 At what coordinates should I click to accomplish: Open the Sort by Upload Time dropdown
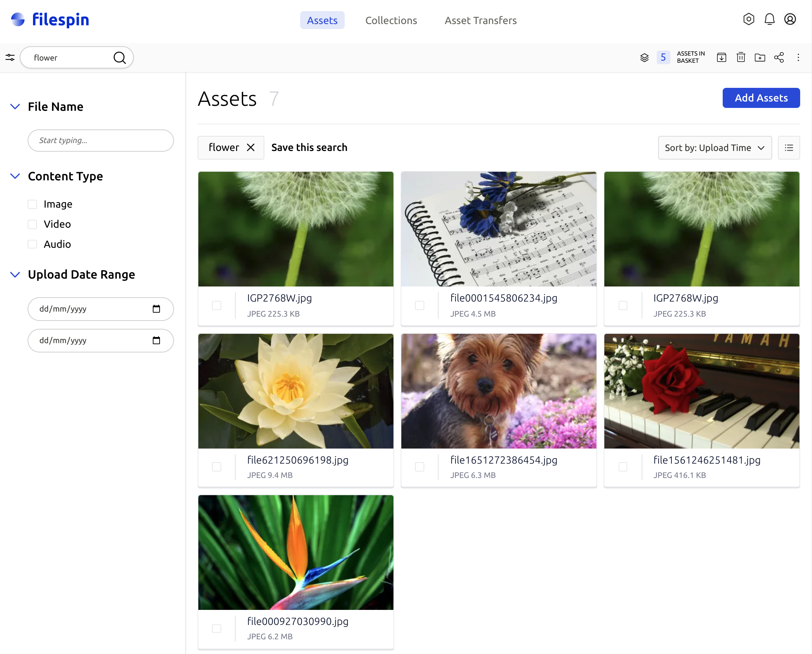point(714,147)
